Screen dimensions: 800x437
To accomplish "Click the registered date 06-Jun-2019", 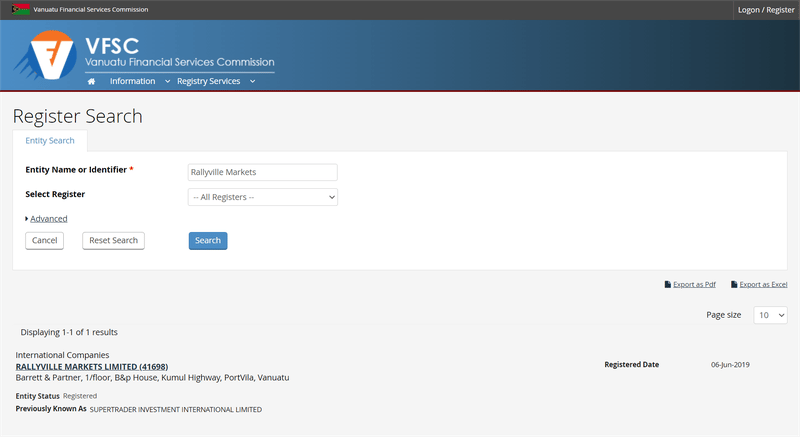I will (730, 365).
